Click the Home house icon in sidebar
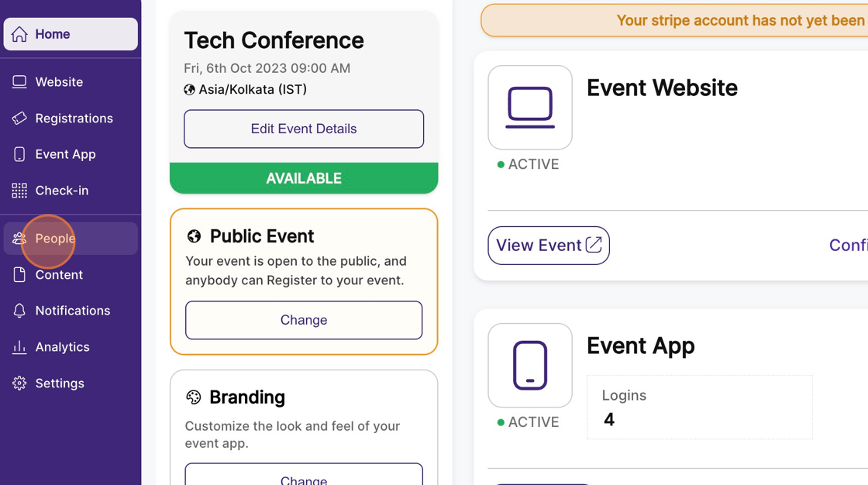The height and width of the screenshot is (485, 868). (x=19, y=34)
